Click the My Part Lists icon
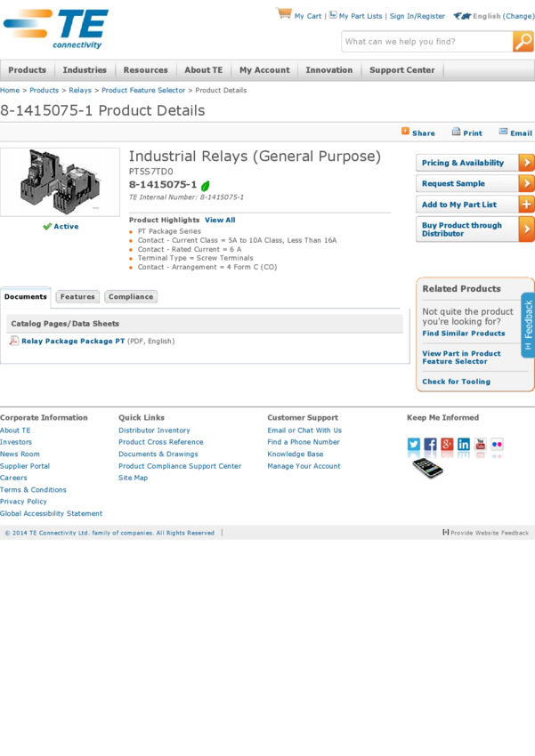This screenshot has height=756, width=535. tap(333, 14)
